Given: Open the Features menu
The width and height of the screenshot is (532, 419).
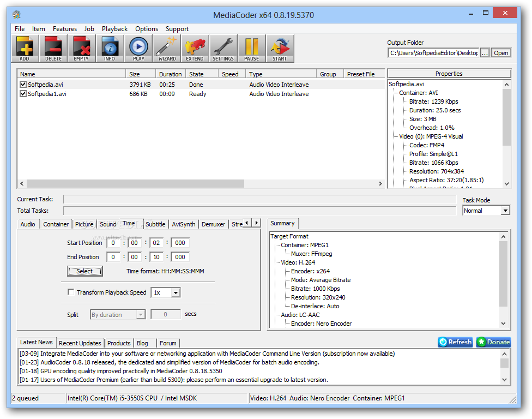Looking at the screenshot, I should click(64, 29).
